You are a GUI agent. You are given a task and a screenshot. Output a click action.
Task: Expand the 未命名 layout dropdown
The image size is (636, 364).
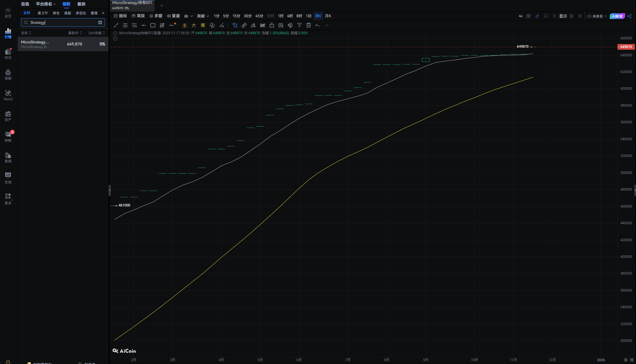(597, 16)
